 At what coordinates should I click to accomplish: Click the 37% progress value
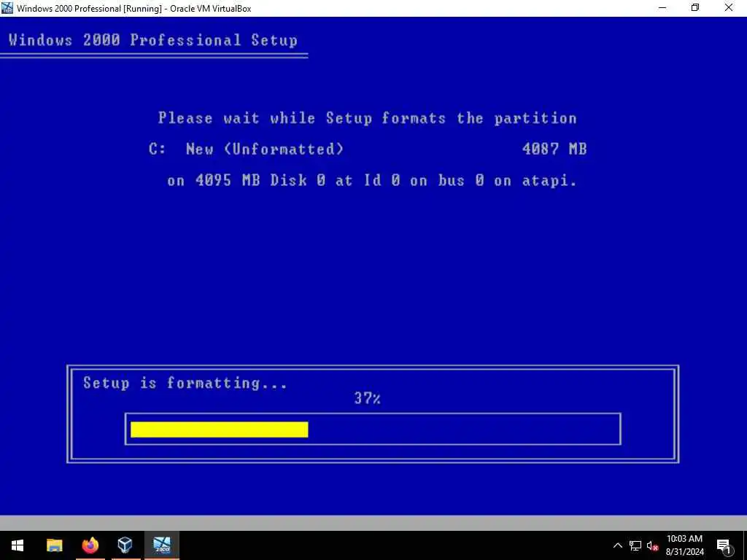click(368, 398)
